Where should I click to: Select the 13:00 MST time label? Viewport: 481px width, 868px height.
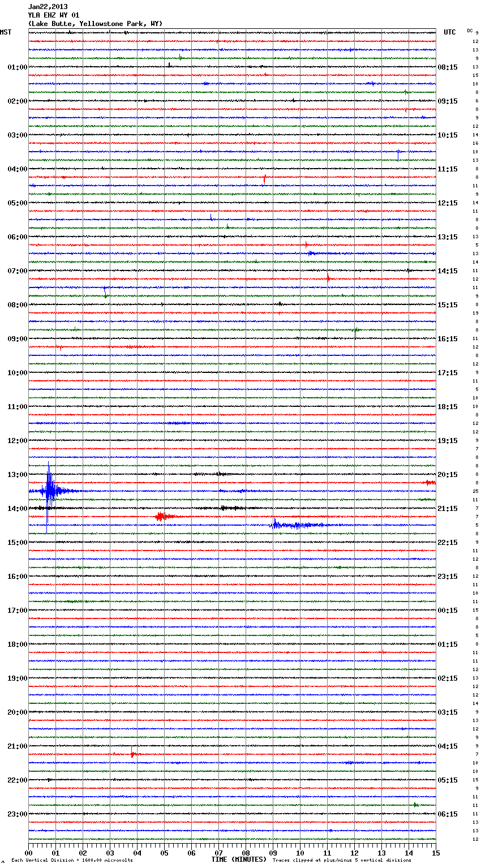pyautogui.click(x=18, y=475)
